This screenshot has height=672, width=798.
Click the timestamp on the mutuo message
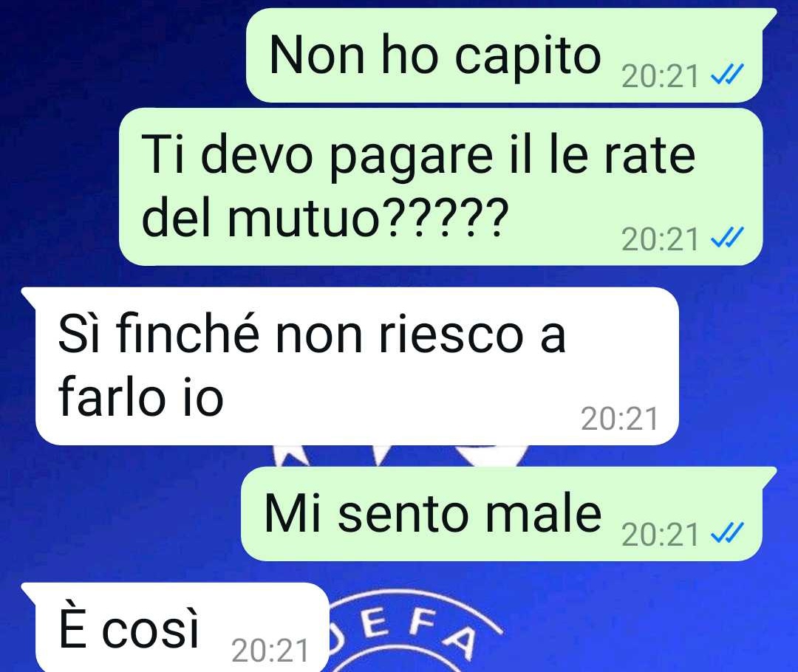click(x=660, y=239)
